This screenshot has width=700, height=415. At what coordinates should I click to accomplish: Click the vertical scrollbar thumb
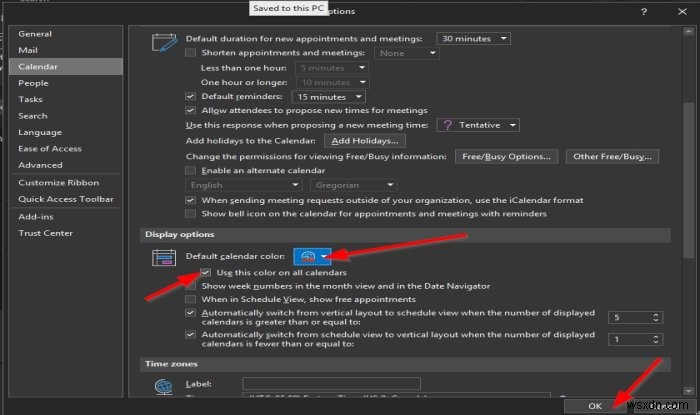click(688, 180)
